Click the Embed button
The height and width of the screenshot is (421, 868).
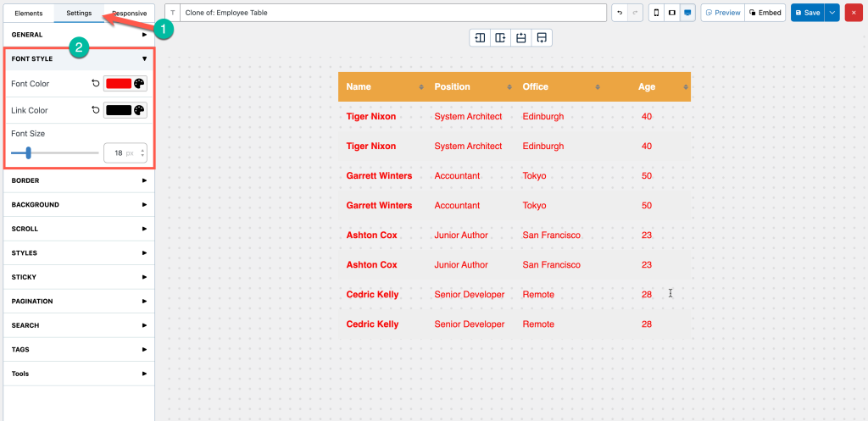pos(765,13)
